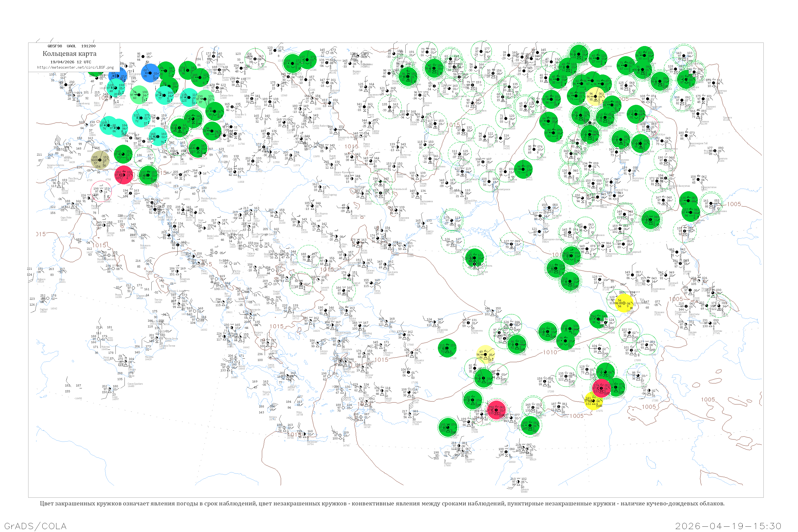Select the blue station circle at Brocken
Screen dimensions: 798x532
tap(150, 72)
